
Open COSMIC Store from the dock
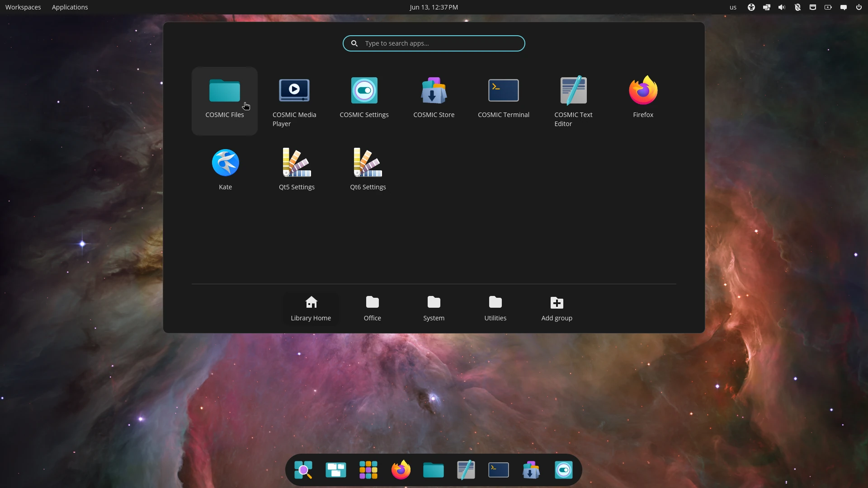tap(531, 470)
